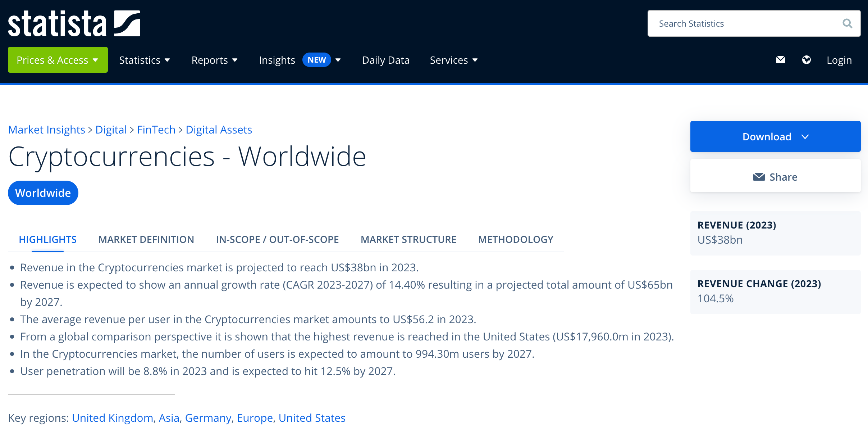Click the envelope icon on Share button
This screenshot has height=434, width=868.
pyautogui.click(x=759, y=177)
